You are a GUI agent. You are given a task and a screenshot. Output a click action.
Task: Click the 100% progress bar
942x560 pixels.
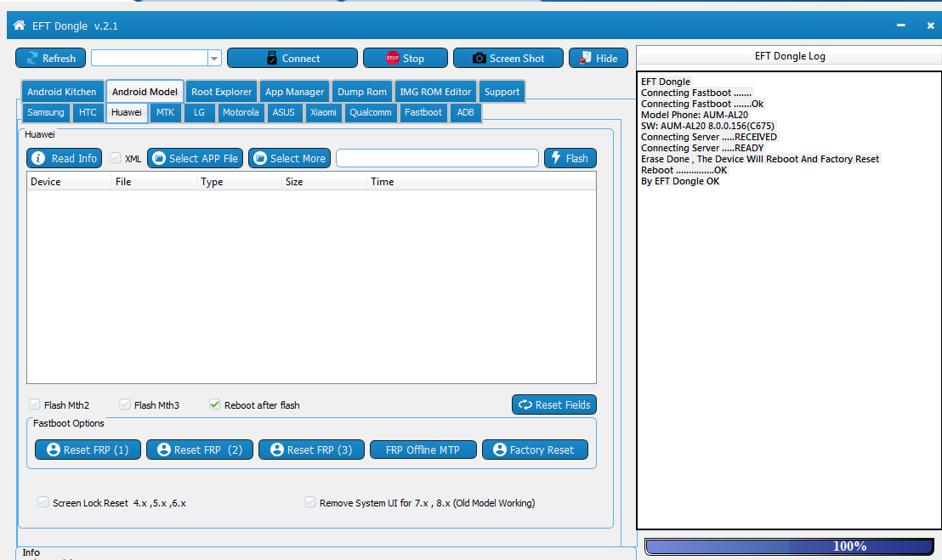tap(790, 546)
